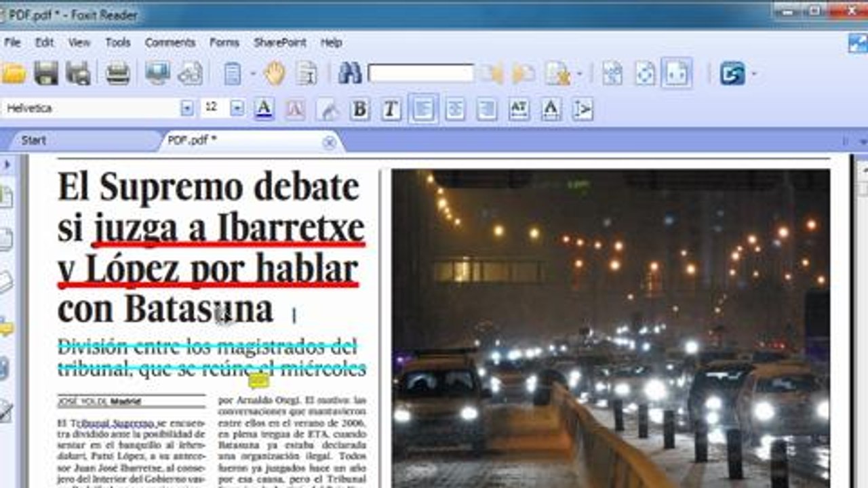Open the Help menu
This screenshot has height=488, width=868.
331,42
